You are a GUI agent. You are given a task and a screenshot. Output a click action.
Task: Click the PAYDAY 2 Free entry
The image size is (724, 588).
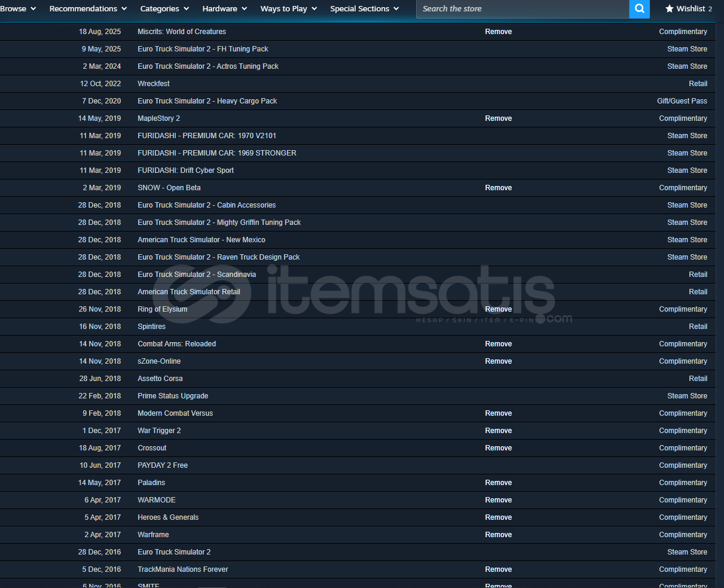pyautogui.click(x=163, y=465)
